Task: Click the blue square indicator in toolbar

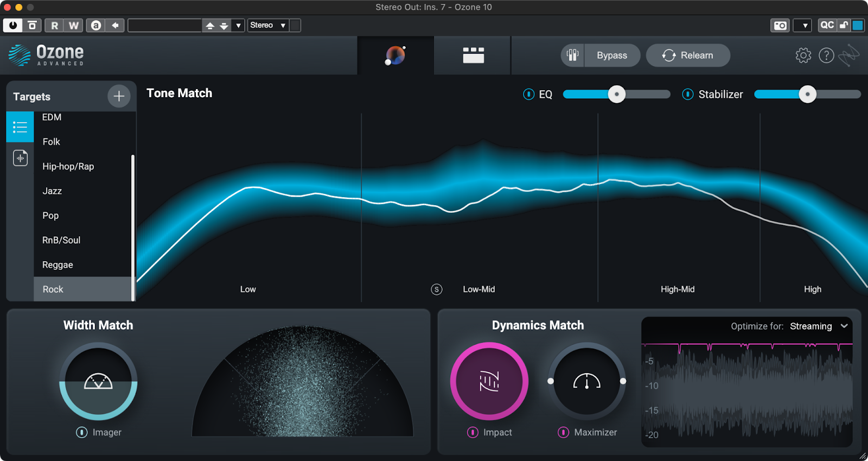Action: pyautogui.click(x=858, y=26)
